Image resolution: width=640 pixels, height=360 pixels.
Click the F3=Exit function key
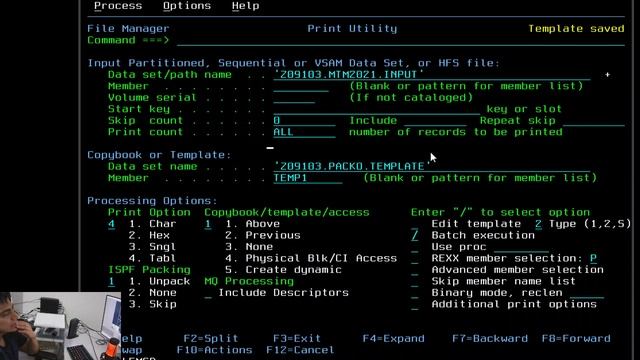pyautogui.click(x=297, y=338)
